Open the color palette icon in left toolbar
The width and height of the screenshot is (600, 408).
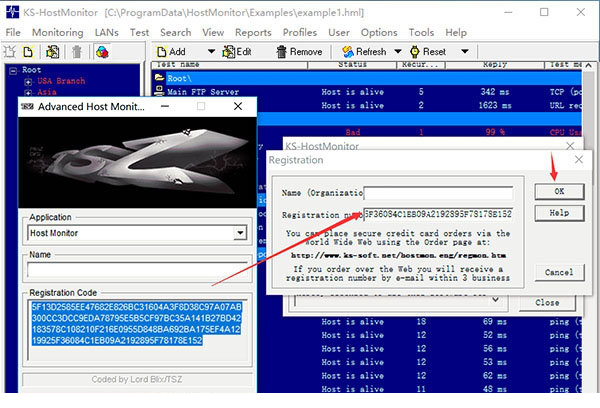[x=102, y=52]
